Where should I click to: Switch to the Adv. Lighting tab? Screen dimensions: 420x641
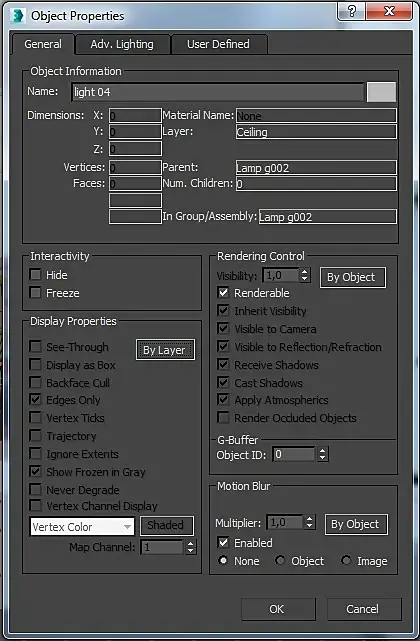[122, 44]
